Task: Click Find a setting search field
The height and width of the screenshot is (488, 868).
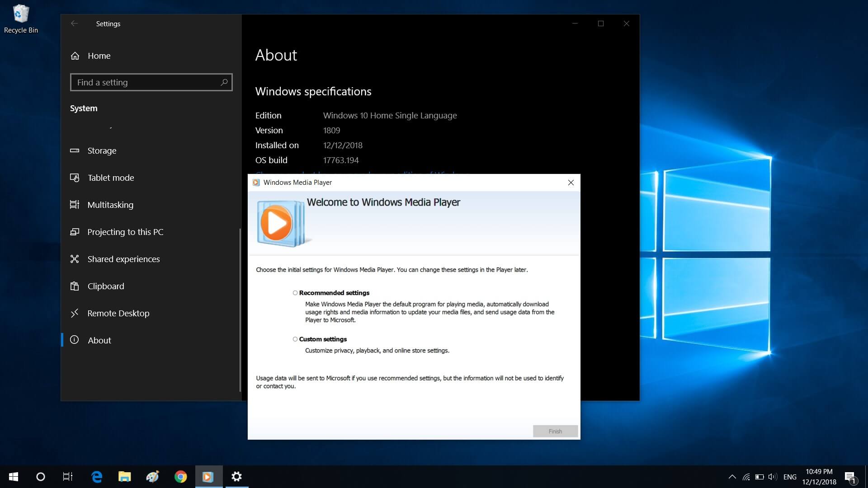Action: coord(151,82)
